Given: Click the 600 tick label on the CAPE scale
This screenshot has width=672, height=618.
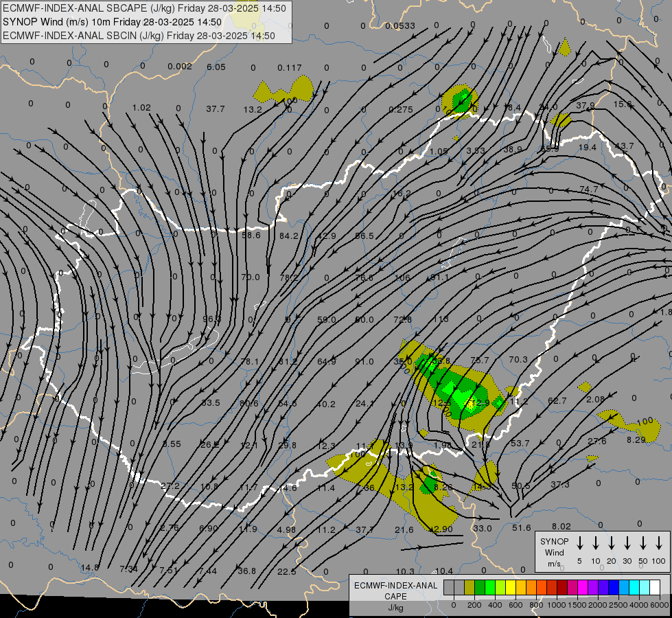Looking at the screenshot, I should [515, 605].
